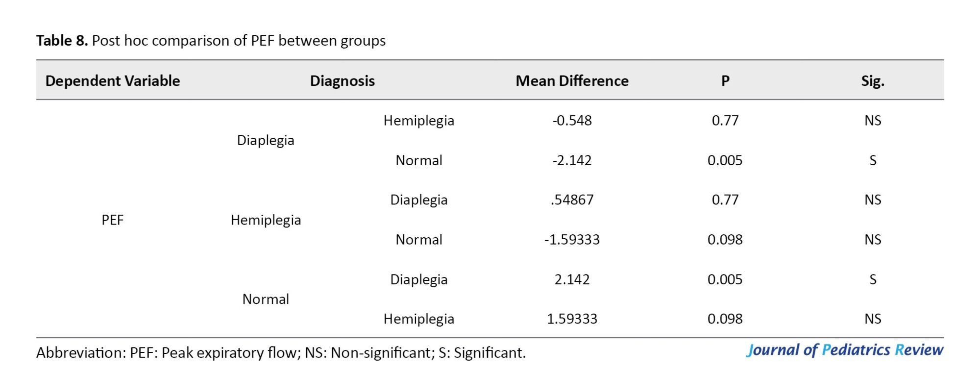Image resolution: width=980 pixels, height=377 pixels.
Task: Select the mean difference value -2.142
Action: [572, 160]
